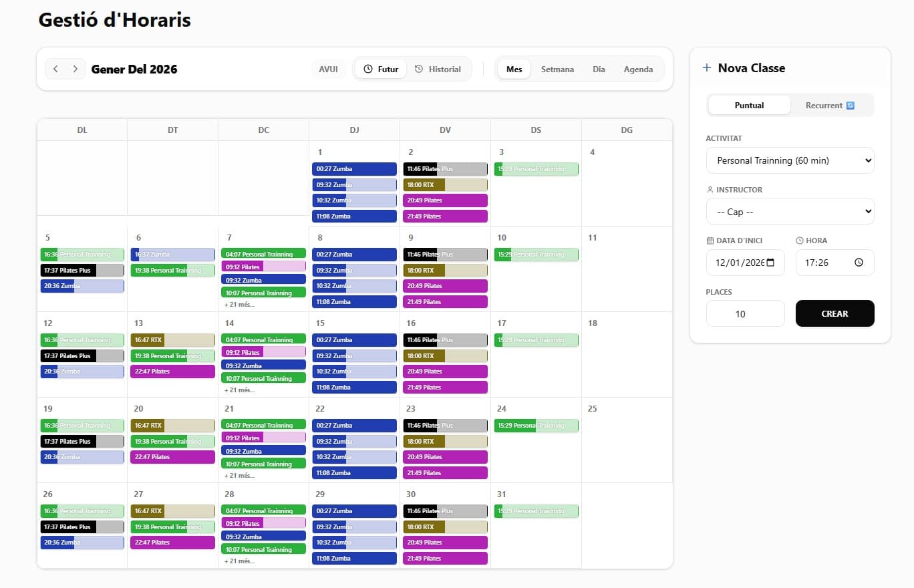The width and height of the screenshot is (914, 588).
Task: Click the history icon beside Historial
Action: pyautogui.click(x=418, y=69)
